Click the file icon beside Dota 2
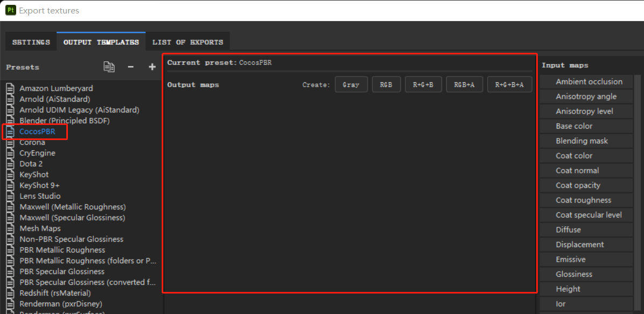Screen dimensions: 644x314 point(10,164)
